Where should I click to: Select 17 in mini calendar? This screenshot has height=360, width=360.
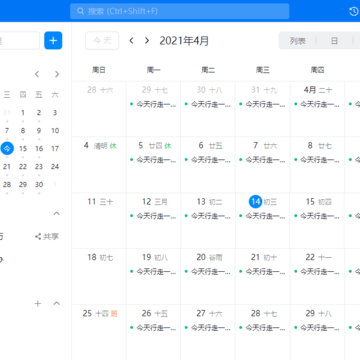[55, 148]
